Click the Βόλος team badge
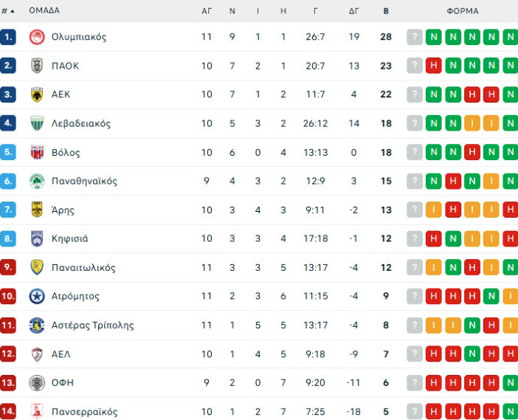Screen dimensions: 518x420 coord(37,152)
